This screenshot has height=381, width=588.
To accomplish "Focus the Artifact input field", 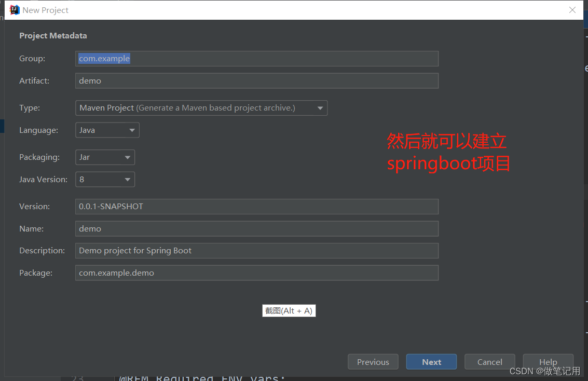I will click(257, 80).
